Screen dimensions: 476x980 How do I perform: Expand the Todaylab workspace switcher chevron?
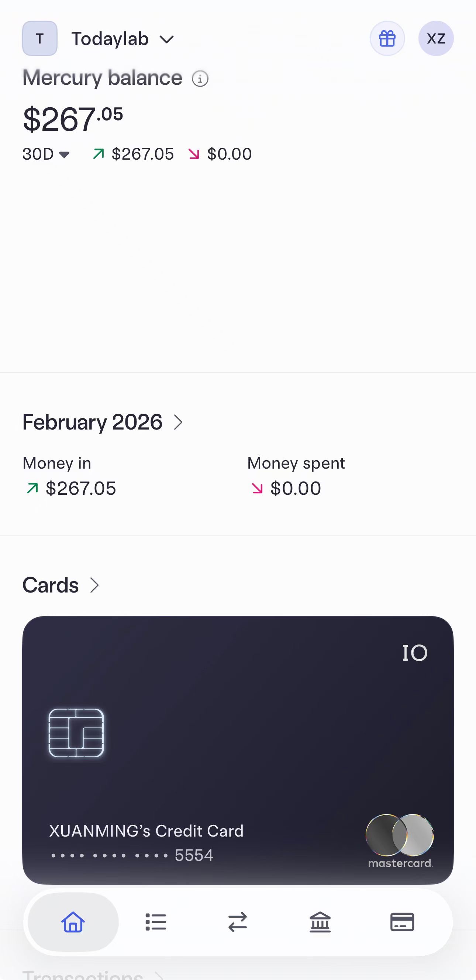pos(166,39)
